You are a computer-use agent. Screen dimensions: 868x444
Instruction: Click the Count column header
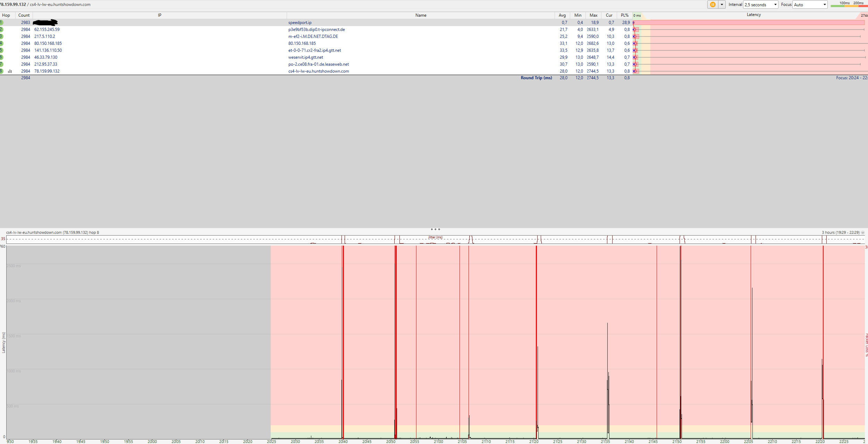24,15
